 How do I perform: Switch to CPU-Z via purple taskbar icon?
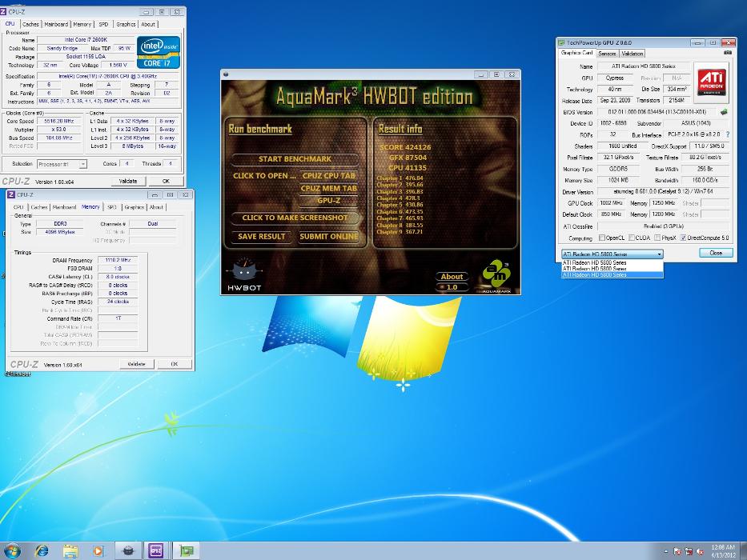pos(156,551)
